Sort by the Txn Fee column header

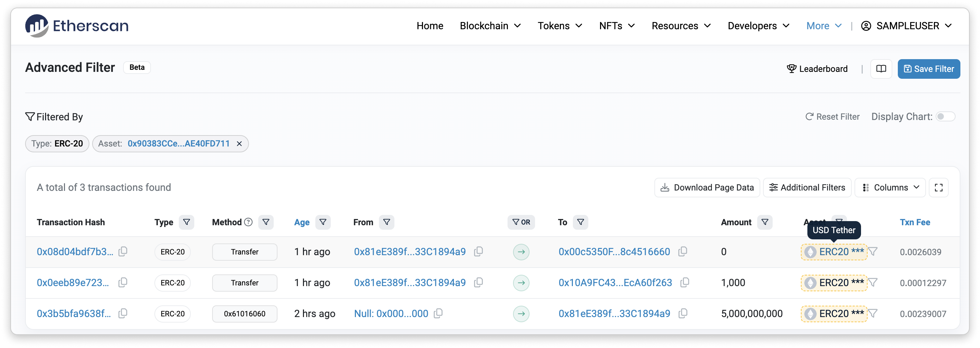[915, 222]
